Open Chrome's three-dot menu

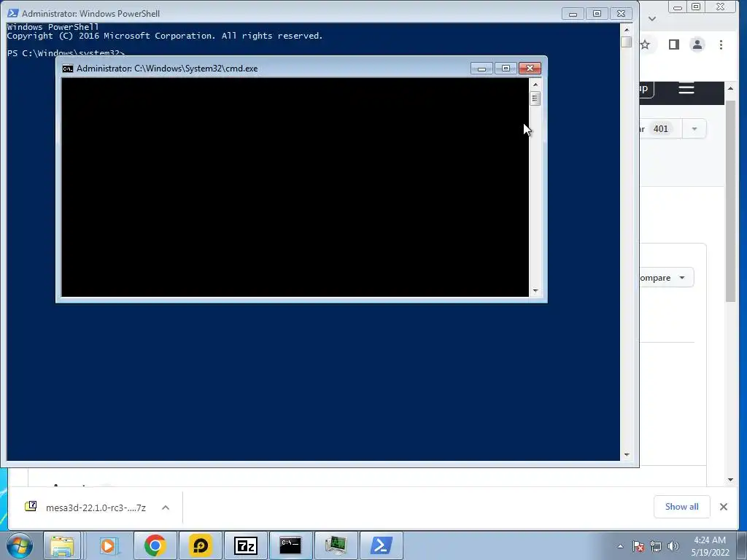721,44
